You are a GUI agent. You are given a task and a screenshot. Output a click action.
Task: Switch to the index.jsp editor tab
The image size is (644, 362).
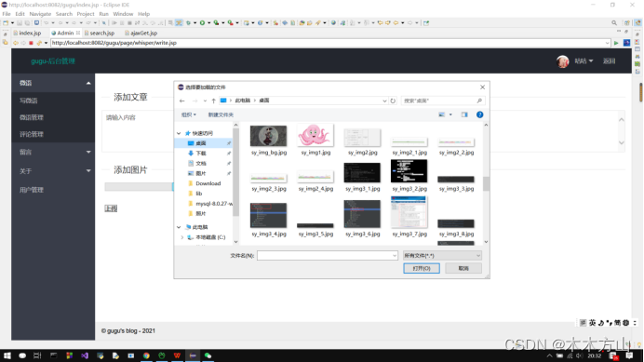click(x=28, y=33)
